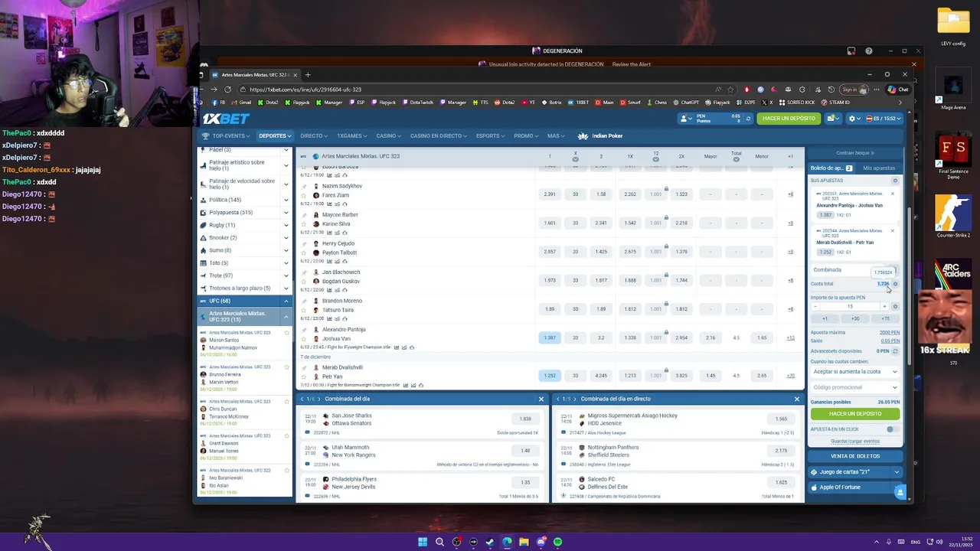980x551 pixels.
Task: Select odds 1.425 for Payton Talbott
Action: pyautogui.click(x=601, y=252)
